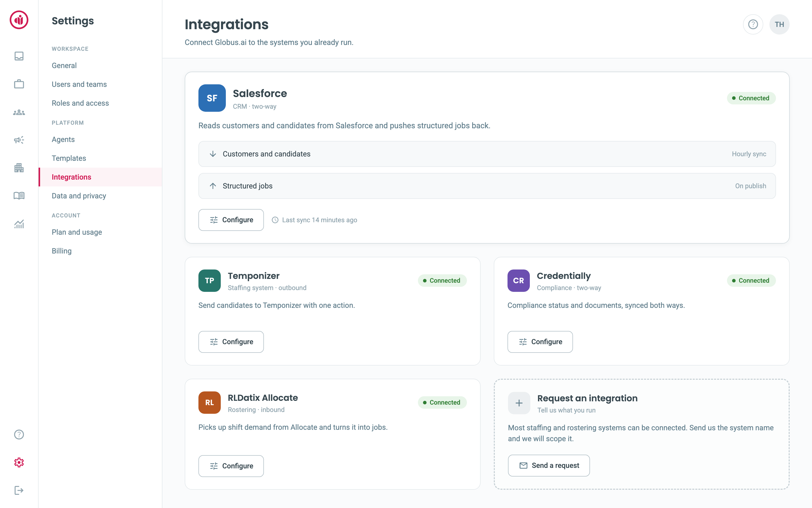Image resolution: width=812 pixels, height=508 pixels.
Task: Configure the RLDatix Allocate integration
Action: (x=231, y=466)
